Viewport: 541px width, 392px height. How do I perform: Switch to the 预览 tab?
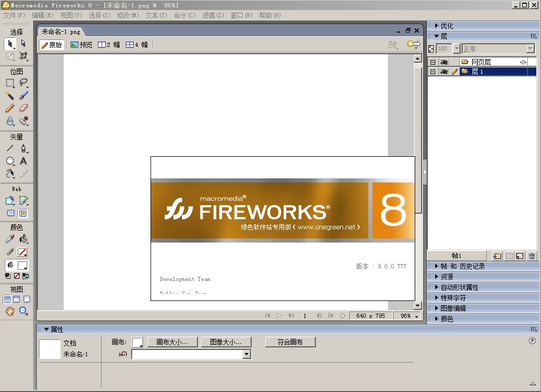(82, 45)
